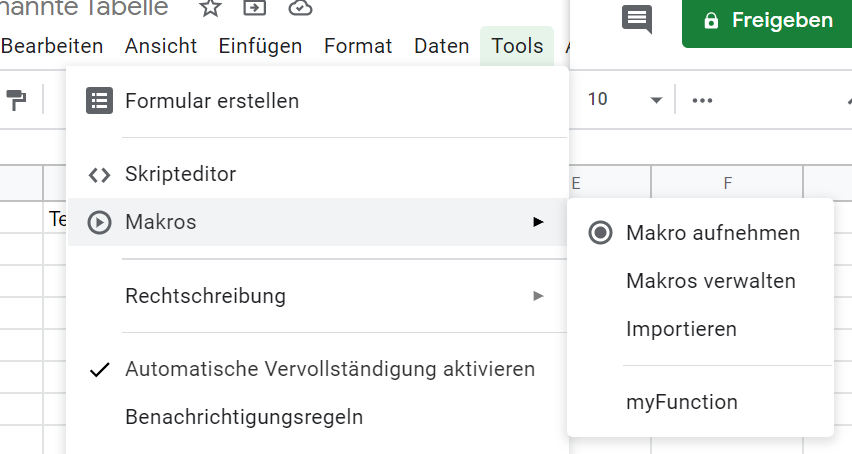The image size is (852, 454).
Task: Expand the Makros submenu arrow
Action: pos(538,222)
